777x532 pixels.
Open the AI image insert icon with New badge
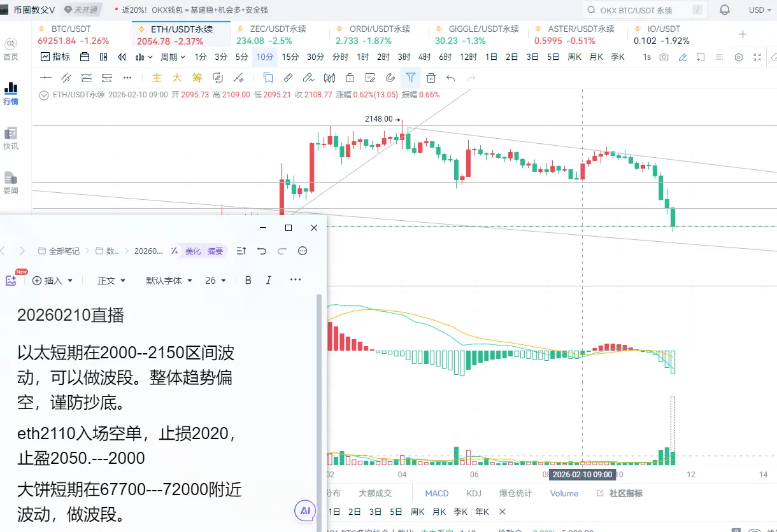(11, 280)
